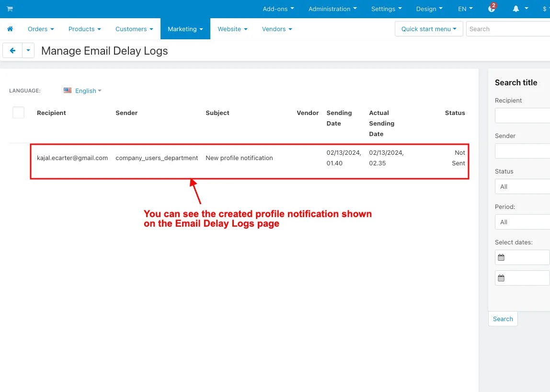The image size is (550, 392).
Task: Click the Recipient filter input field
Action: [522, 115]
